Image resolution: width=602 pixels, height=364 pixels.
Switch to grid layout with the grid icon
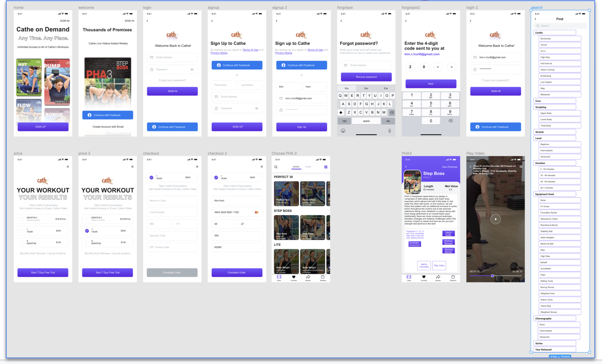[x=326, y=167]
